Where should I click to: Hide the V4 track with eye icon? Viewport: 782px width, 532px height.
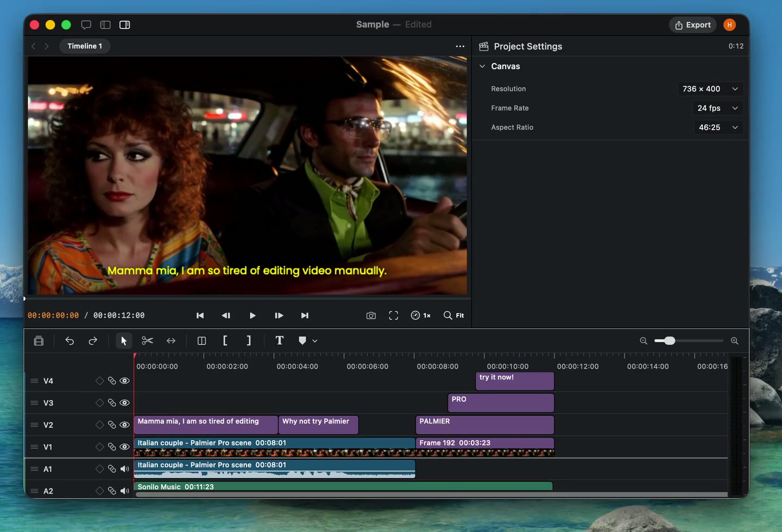pos(124,381)
